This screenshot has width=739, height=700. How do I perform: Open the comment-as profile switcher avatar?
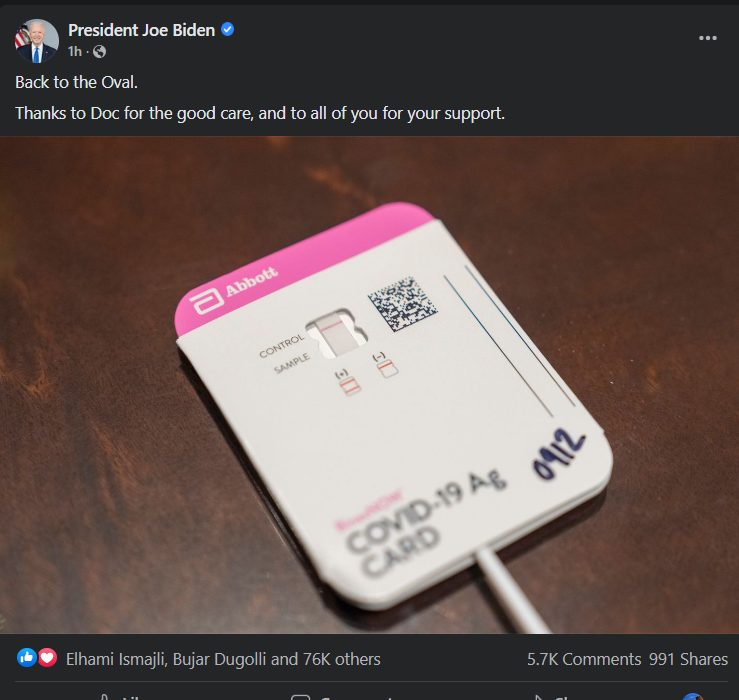(693, 697)
